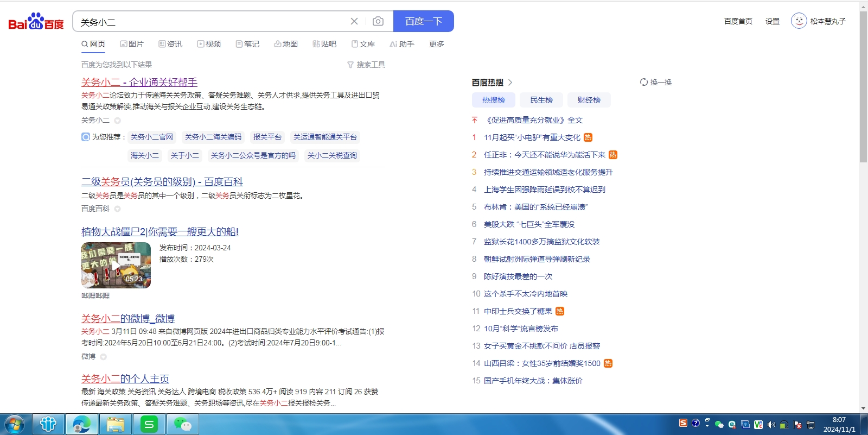This screenshot has height=435, width=868.
Task: Open hot topic 上海学生因强降雨延误到校不算迟到
Action: (x=545, y=190)
